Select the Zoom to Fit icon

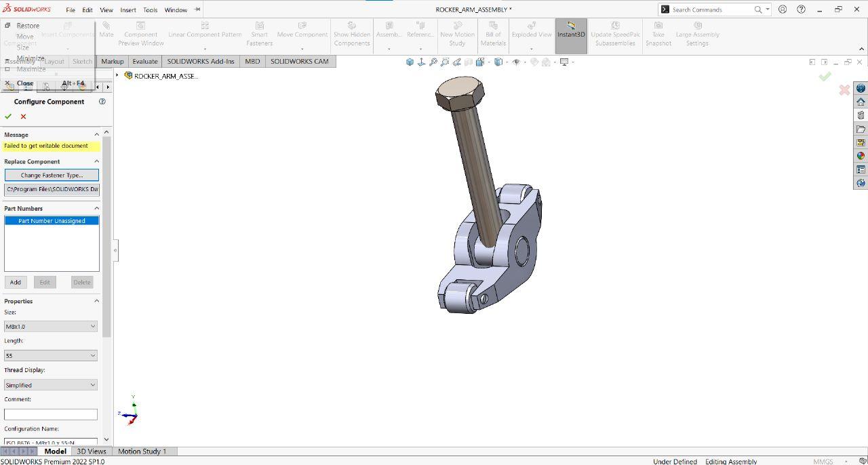coord(433,62)
